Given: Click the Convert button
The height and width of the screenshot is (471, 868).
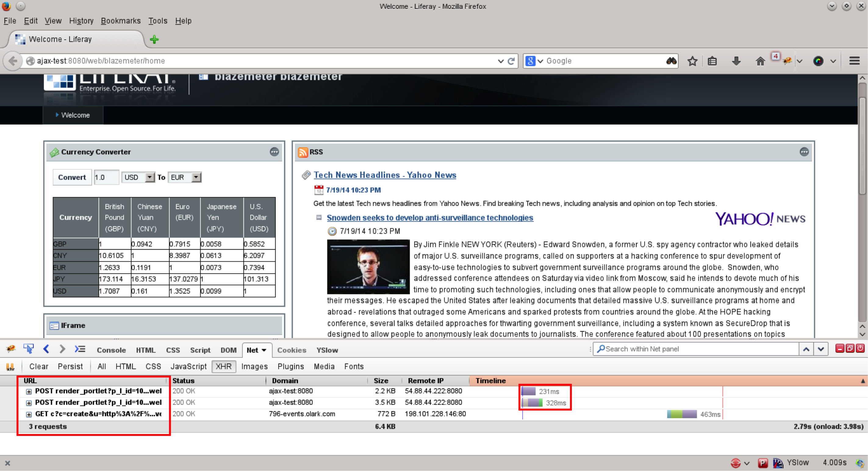Looking at the screenshot, I should 72,177.
